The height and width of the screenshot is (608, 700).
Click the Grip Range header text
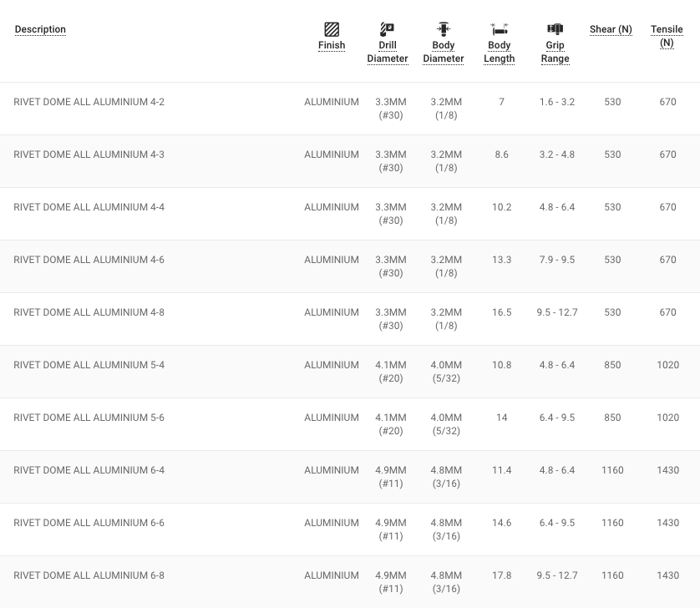[555, 52]
